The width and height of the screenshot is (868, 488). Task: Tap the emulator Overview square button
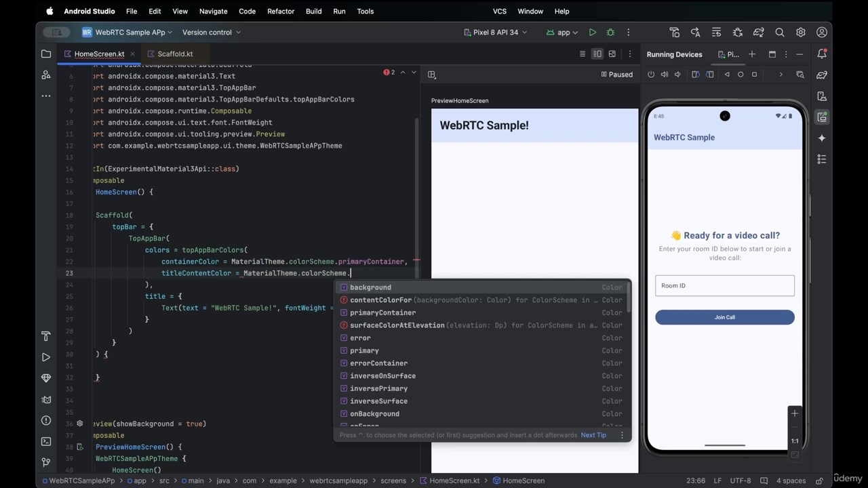point(754,75)
